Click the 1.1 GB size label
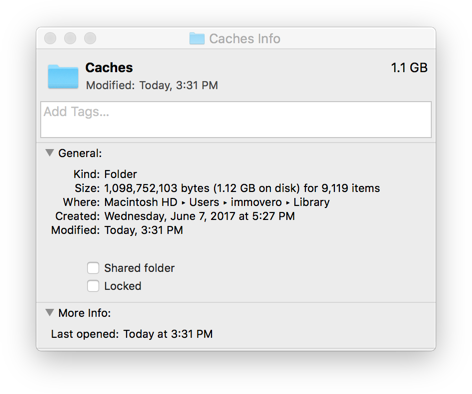Image resolution: width=472 pixels, height=394 pixels. 409,68
